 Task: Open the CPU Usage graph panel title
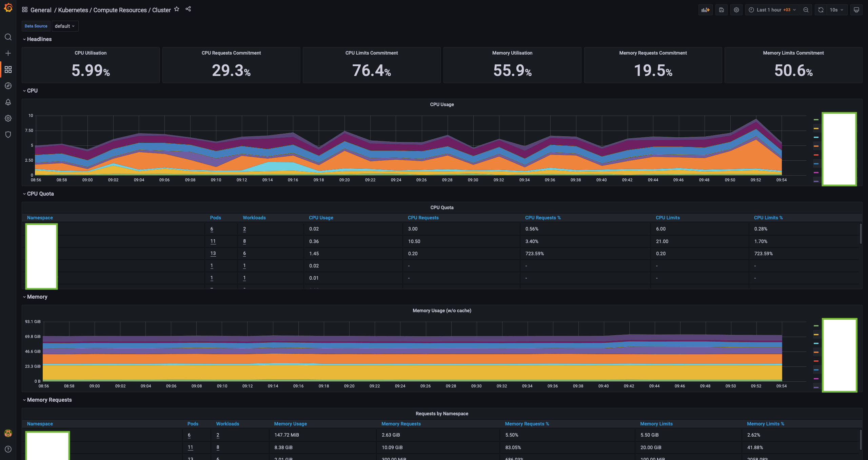click(x=442, y=104)
